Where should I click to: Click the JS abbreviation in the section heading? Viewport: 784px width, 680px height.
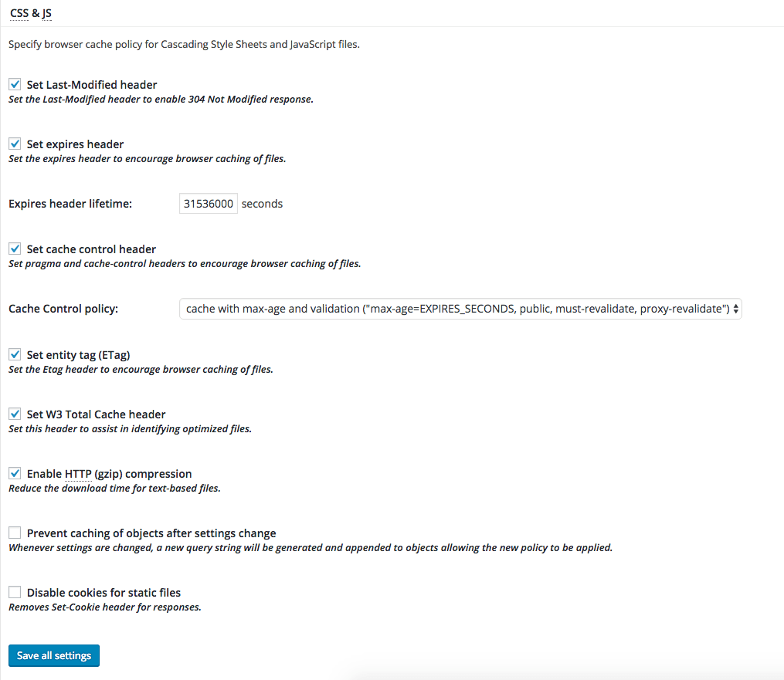pyautogui.click(x=46, y=13)
